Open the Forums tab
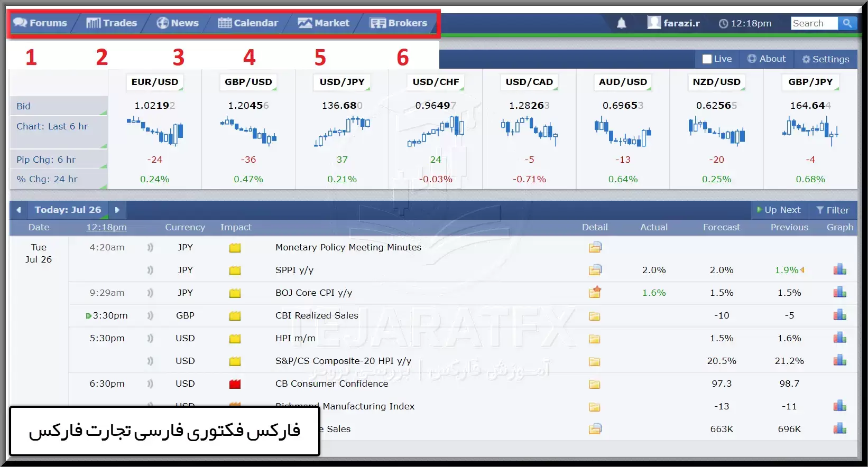This screenshot has width=868, height=467. point(41,23)
